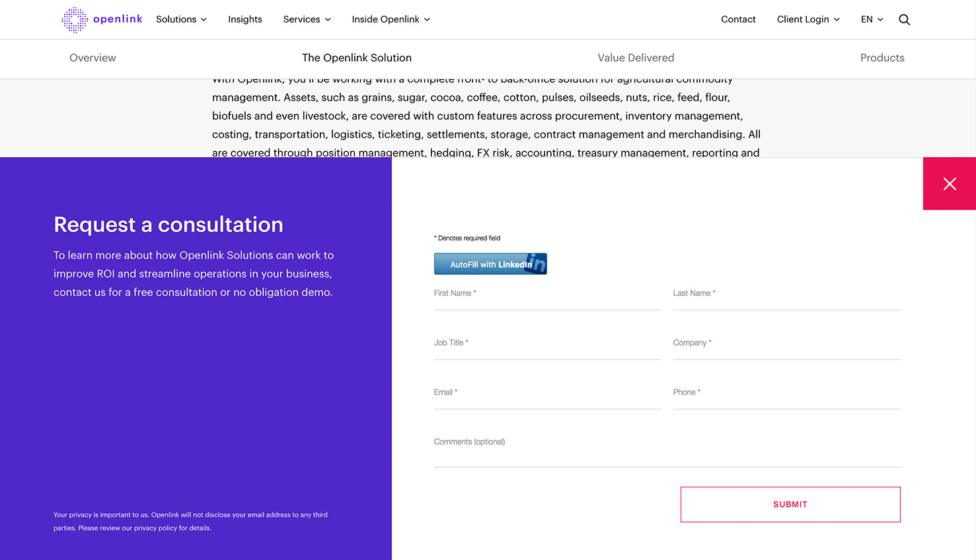The height and width of the screenshot is (560, 976).
Task: Click AutoFill with LinkedIn button
Action: [490, 263]
